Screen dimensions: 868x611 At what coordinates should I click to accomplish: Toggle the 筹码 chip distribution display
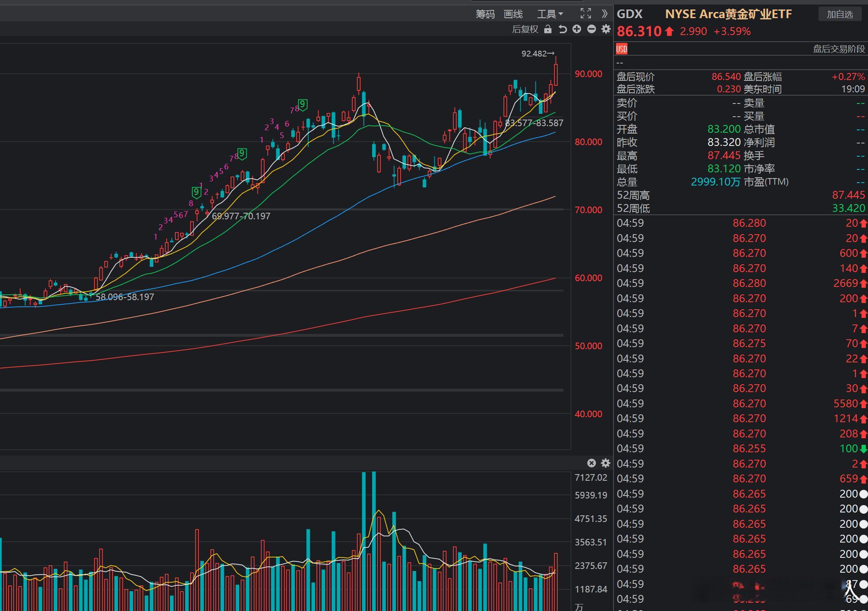[x=485, y=14]
